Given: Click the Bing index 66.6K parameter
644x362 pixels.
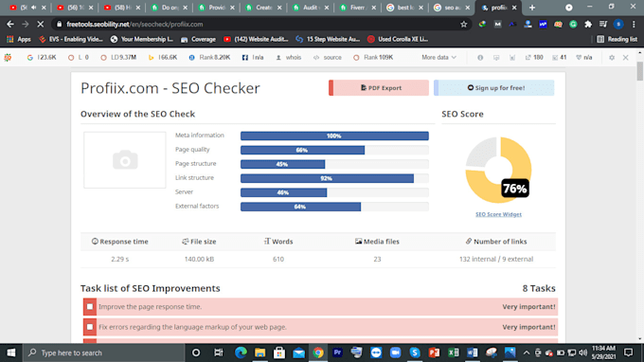Looking at the screenshot, I should click(x=163, y=58).
